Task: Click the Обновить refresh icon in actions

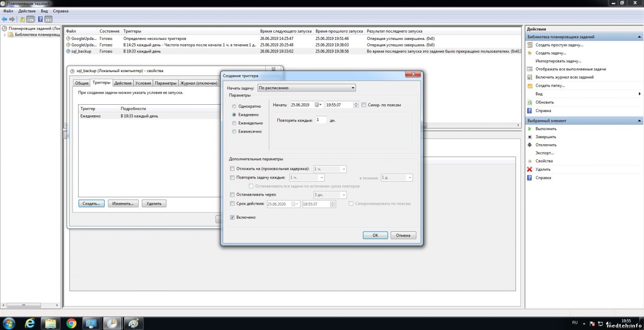Action: click(x=530, y=103)
